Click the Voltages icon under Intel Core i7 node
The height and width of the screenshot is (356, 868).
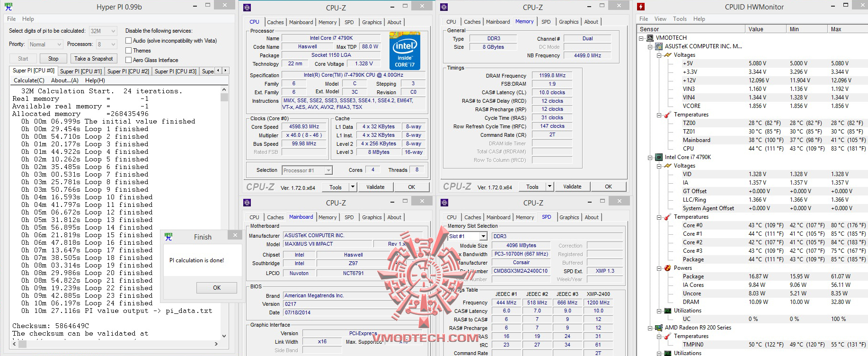point(668,166)
